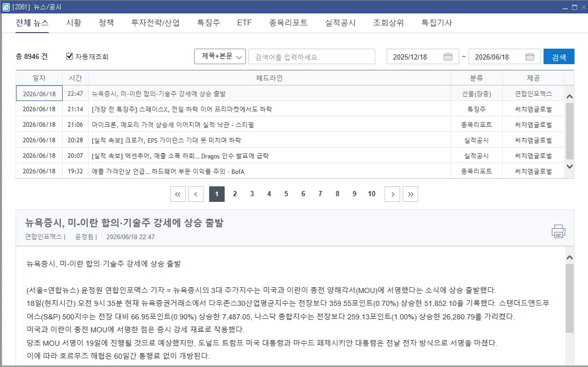Focus the 검색어를 입력하세요 search field
The image size is (588, 367).
[312, 56]
